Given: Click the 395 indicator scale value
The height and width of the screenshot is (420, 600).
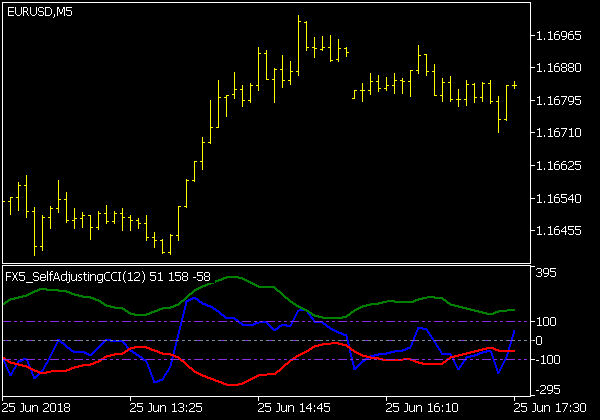Looking at the screenshot, I should [x=546, y=273].
